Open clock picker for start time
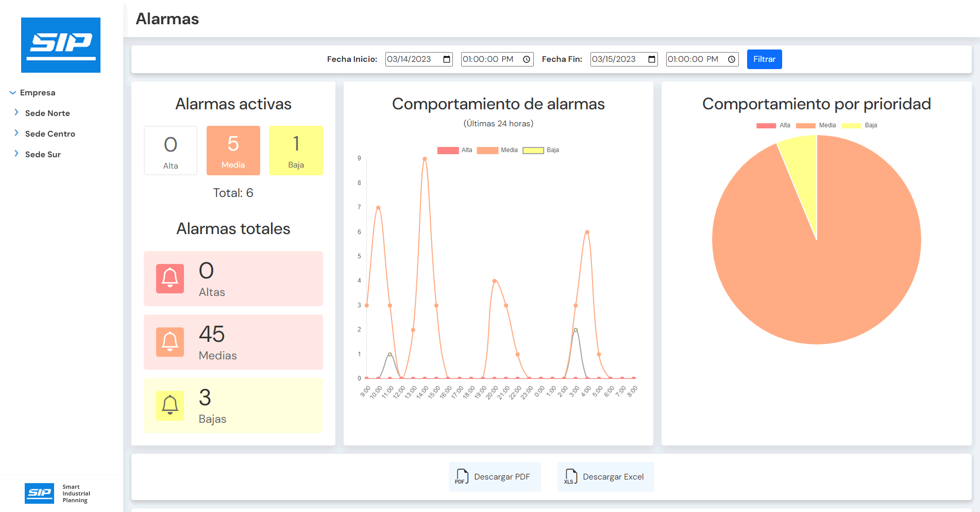Viewport: 980px width, 512px height. point(527,59)
